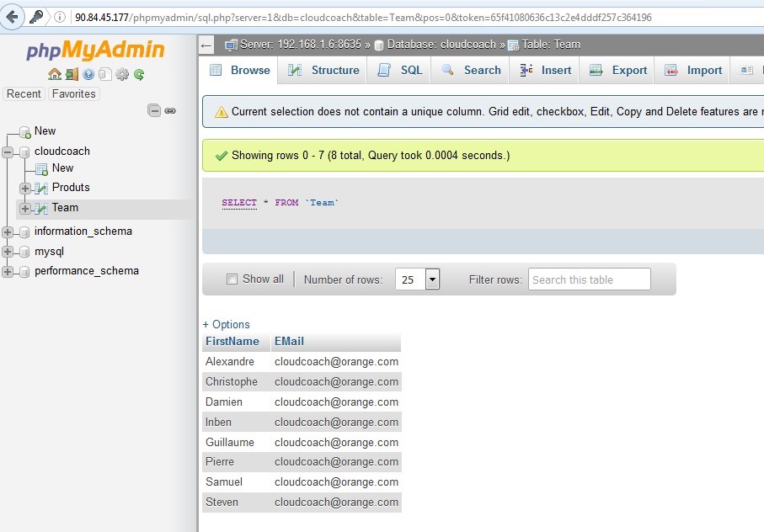Collapse all navigation tree items icon
Viewport: 764px width, 532px height.
(154, 110)
